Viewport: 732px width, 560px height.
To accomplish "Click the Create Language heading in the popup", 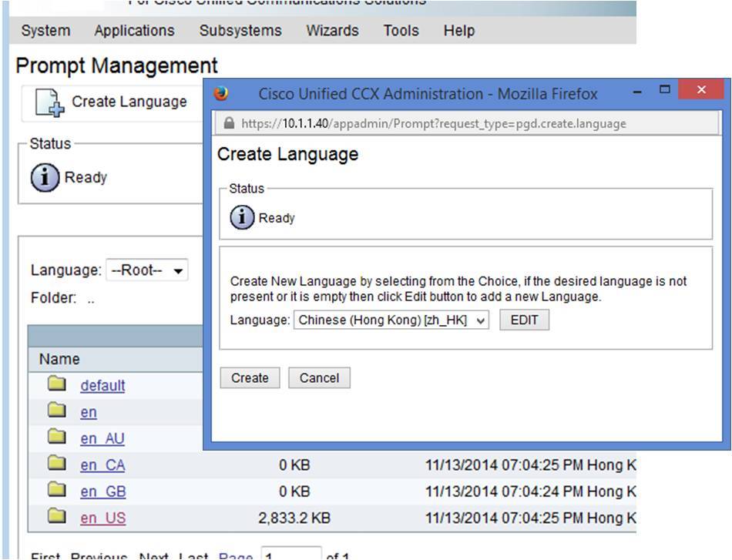I will 288,155.
